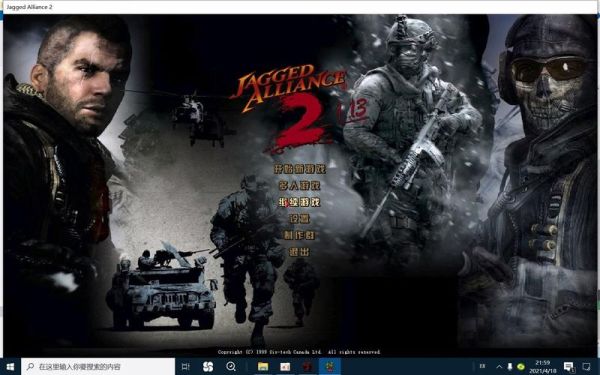
Task: Switch to the dark red taskbar app
Action: pos(307,367)
